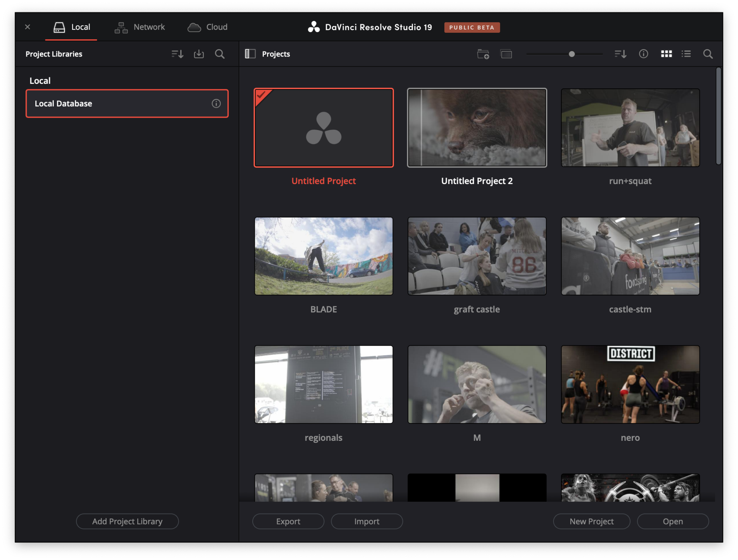Adjust the thumbnail size slider handle
738x560 pixels.
pyautogui.click(x=572, y=54)
